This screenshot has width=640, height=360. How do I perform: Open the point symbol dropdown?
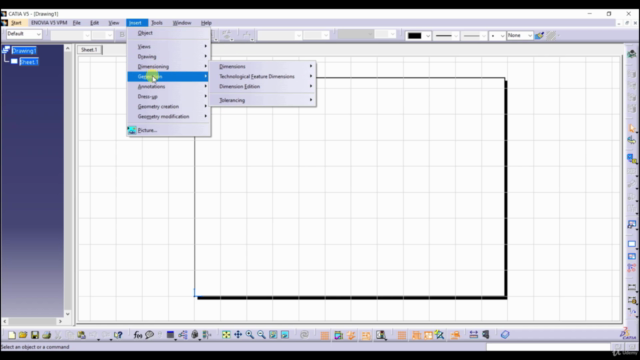click(x=502, y=36)
